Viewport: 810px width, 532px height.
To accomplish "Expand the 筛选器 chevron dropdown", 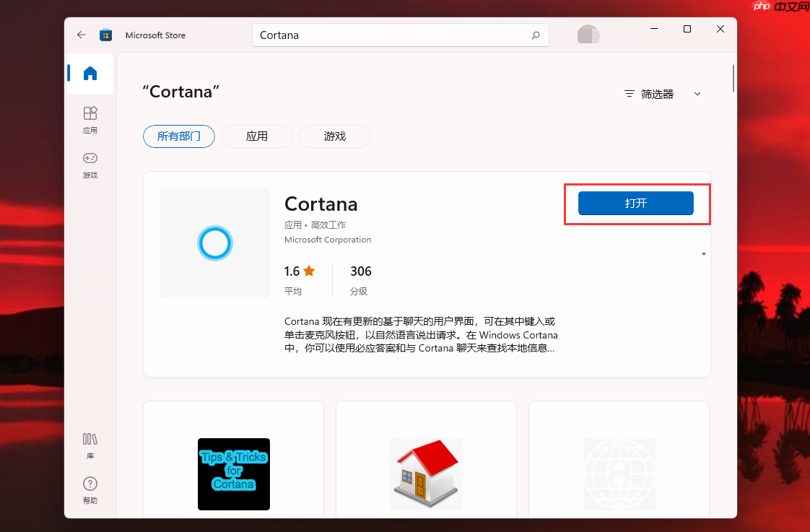I will (x=697, y=94).
